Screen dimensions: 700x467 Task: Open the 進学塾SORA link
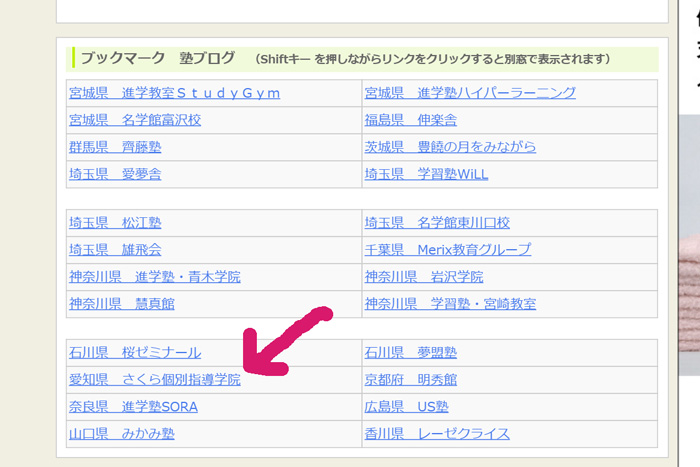coord(133,407)
